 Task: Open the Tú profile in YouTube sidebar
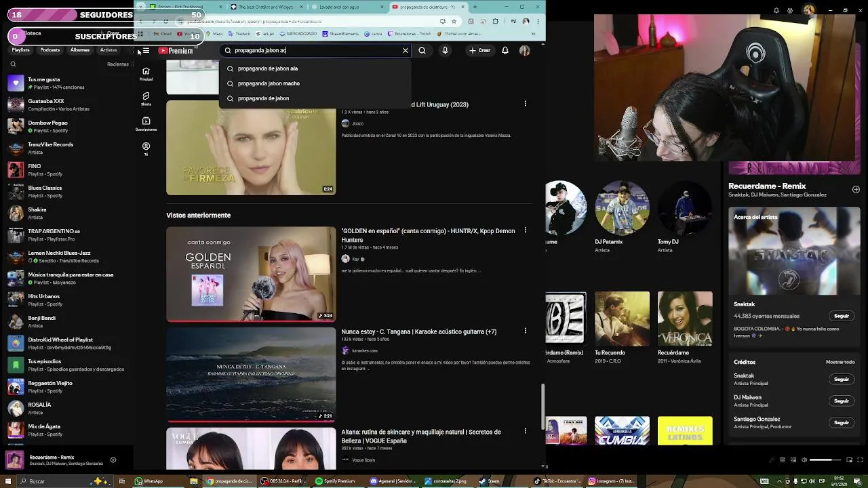[x=146, y=149]
